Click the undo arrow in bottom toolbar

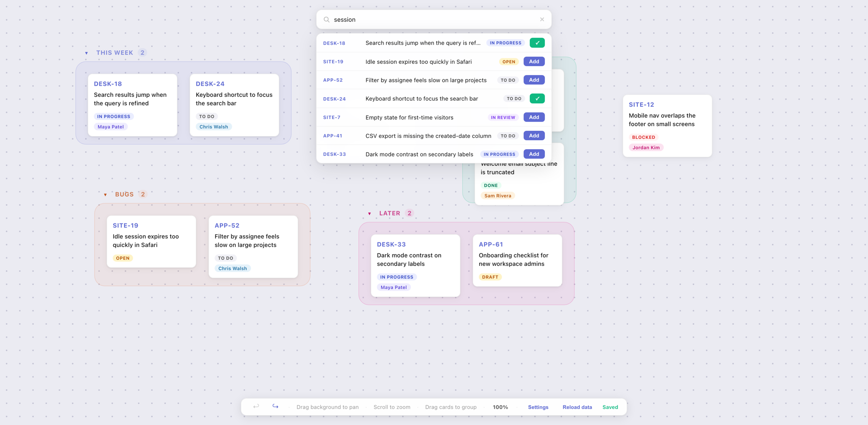coord(256,407)
